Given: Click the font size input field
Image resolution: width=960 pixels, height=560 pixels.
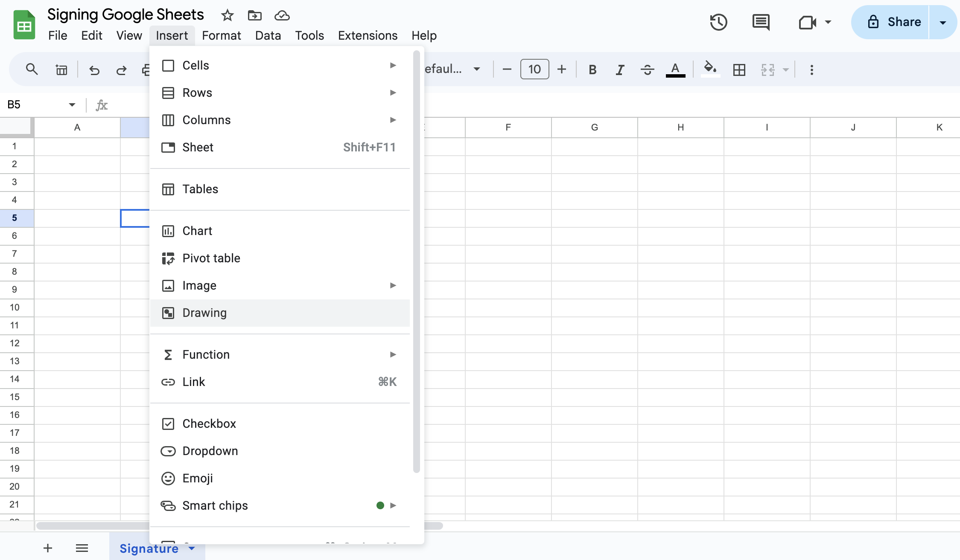Looking at the screenshot, I should coord(534,70).
